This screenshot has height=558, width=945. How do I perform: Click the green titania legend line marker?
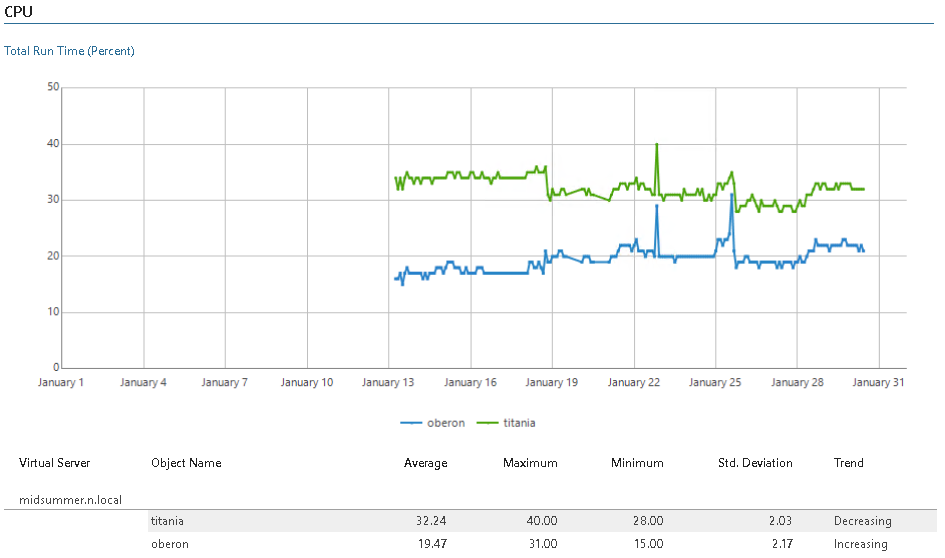487,423
